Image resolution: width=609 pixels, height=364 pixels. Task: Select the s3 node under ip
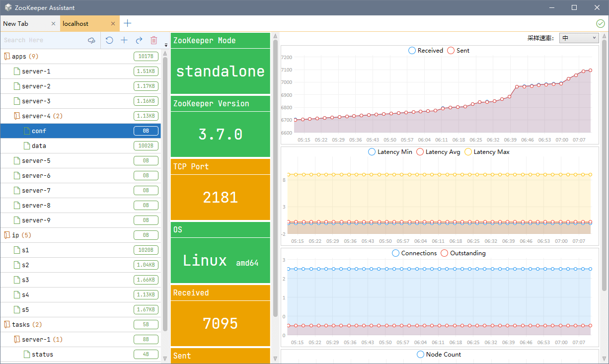25,280
